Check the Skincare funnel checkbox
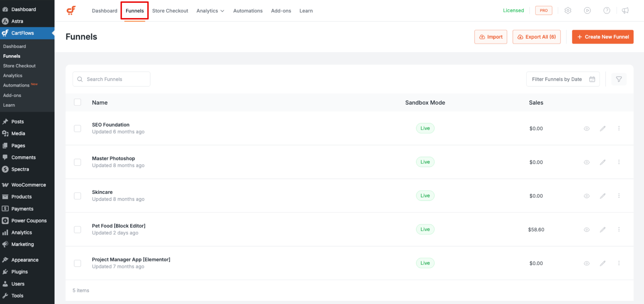Screen dimensions: 644x304 tap(77, 196)
